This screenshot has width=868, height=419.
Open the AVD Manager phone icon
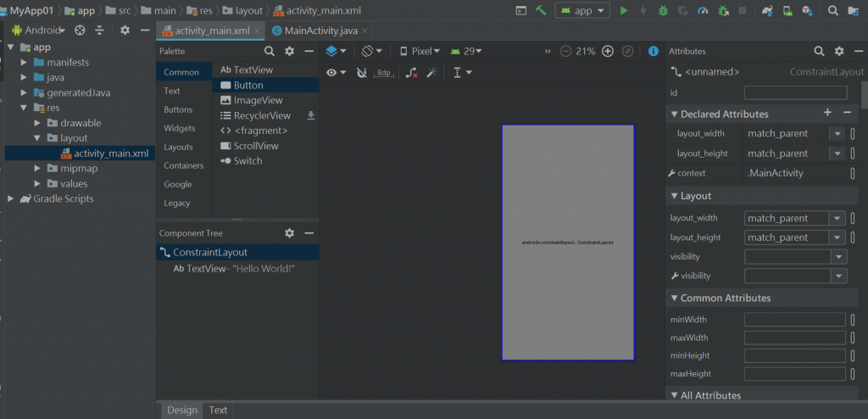[786, 11]
